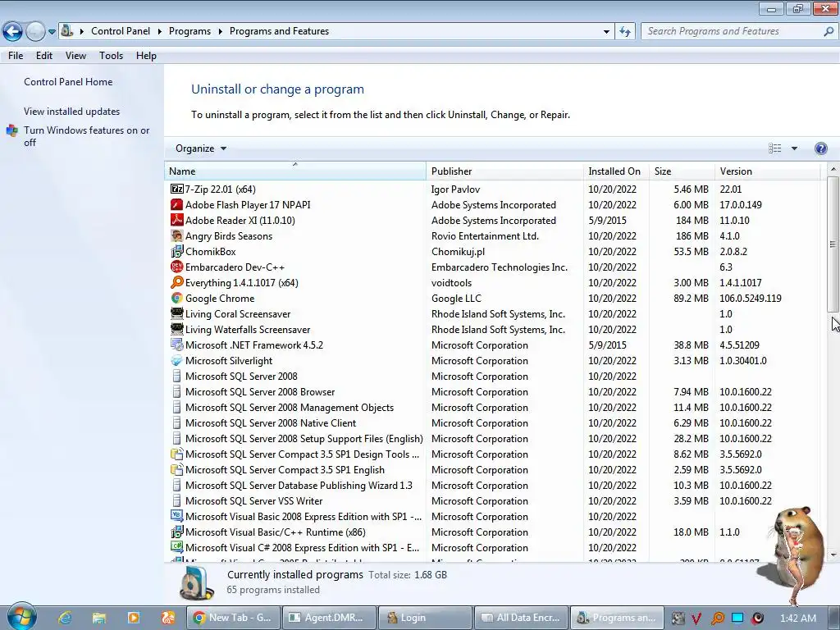
Task: Launch Internet Explorer from the taskbar
Action: pos(65,618)
